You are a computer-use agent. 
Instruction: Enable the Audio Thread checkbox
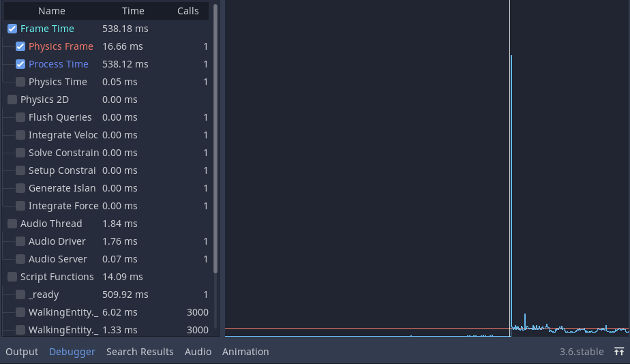tap(12, 224)
